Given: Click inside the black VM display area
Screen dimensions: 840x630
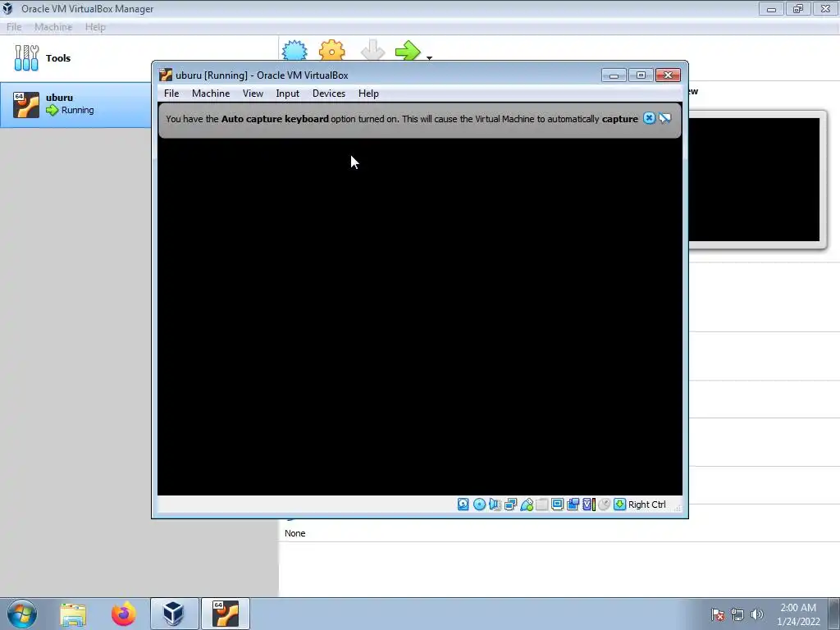Looking at the screenshot, I should tap(419, 316).
